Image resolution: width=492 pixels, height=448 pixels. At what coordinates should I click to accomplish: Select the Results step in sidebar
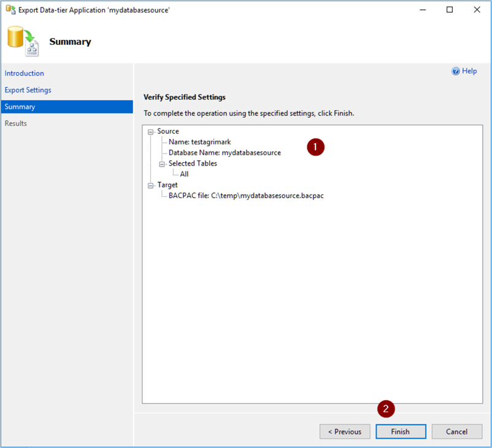coord(16,123)
